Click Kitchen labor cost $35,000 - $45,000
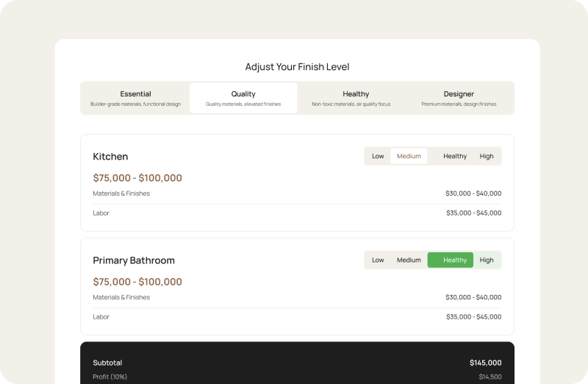Viewport: 588px width, 384px height. click(473, 213)
